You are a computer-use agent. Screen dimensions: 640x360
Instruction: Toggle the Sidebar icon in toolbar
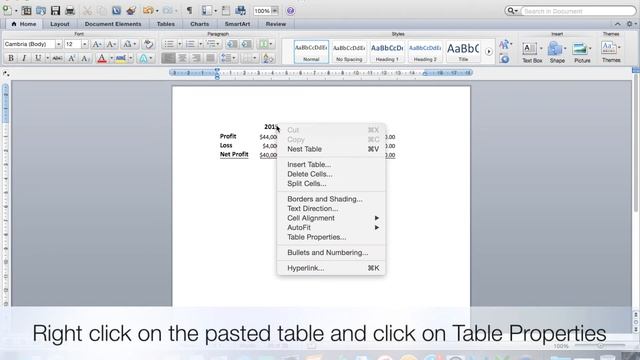(x=207, y=11)
